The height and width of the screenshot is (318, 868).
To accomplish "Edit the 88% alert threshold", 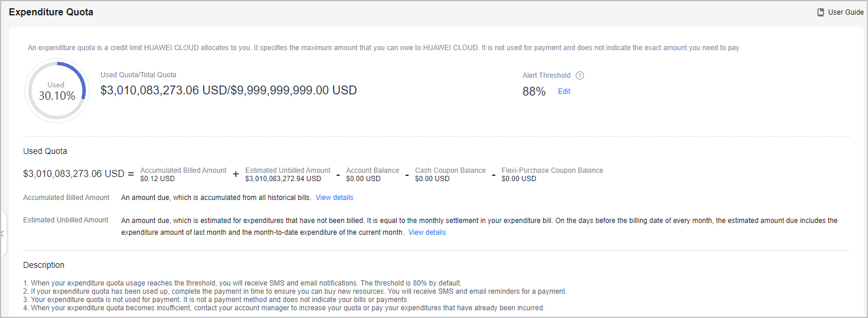I will coord(564,91).
